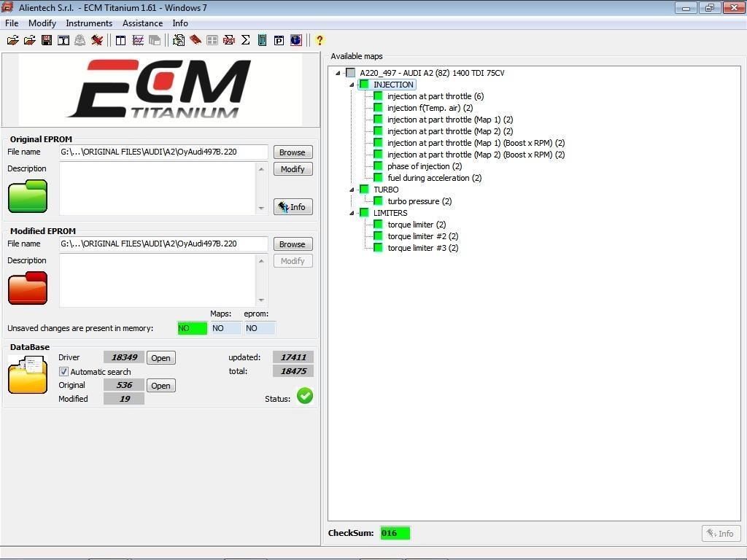This screenshot has width=747, height=560.
Task: Click the yellow question mark help icon
Action: tap(320, 41)
